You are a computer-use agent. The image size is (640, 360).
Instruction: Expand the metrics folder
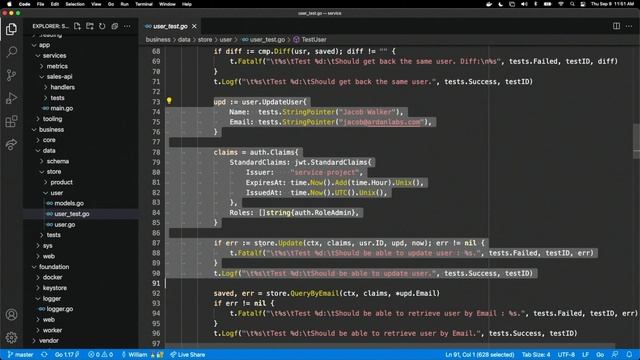(57, 66)
